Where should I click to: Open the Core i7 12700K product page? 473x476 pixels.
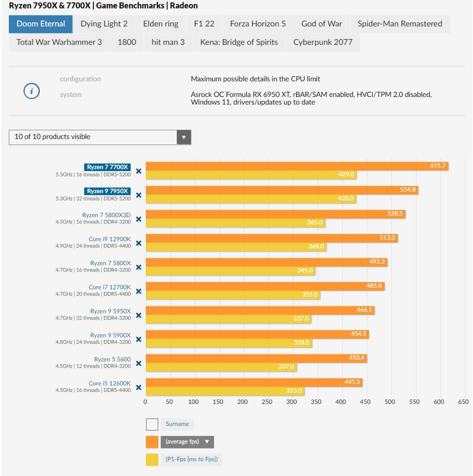coord(109,287)
